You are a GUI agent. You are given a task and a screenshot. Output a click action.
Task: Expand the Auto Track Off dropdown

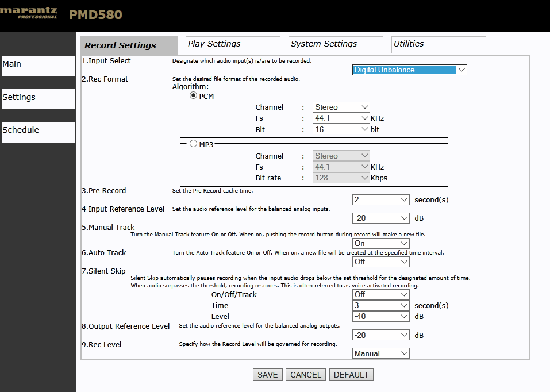point(380,262)
